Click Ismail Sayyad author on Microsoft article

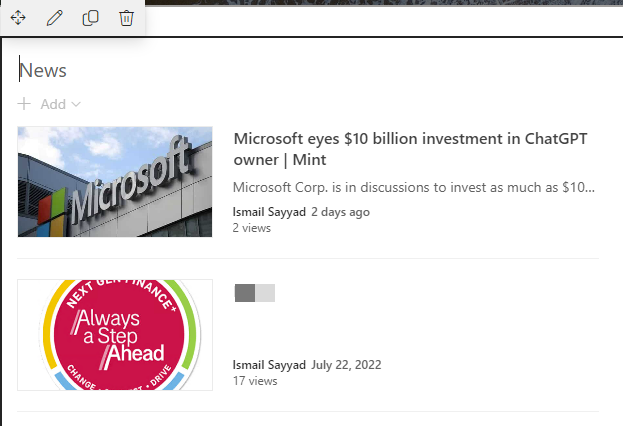[269, 212]
